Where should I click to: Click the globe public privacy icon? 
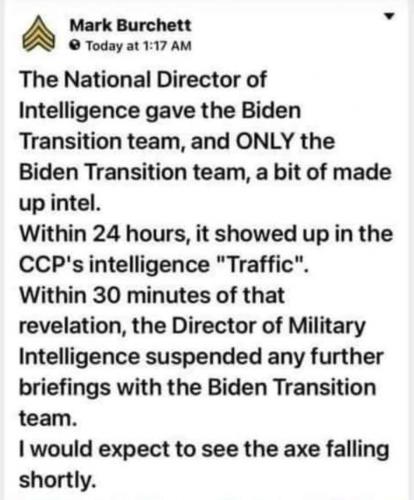(76, 46)
